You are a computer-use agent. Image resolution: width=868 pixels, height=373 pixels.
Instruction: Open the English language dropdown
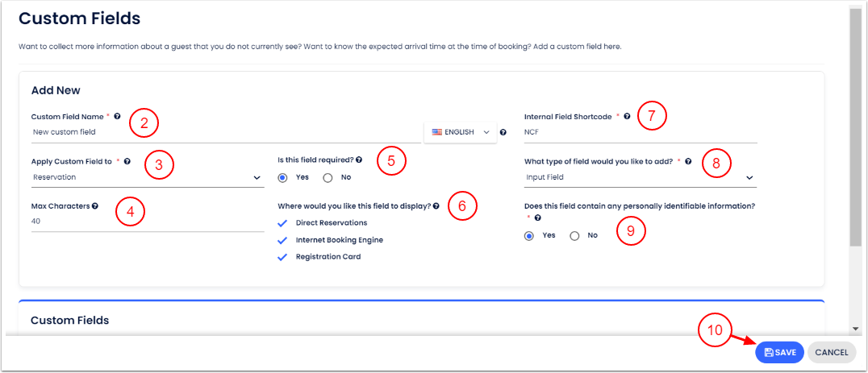[x=461, y=132]
